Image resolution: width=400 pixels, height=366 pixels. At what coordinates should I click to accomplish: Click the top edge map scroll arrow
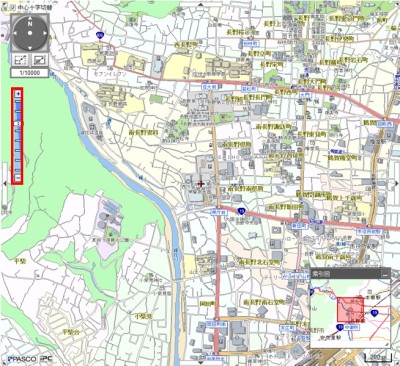click(x=201, y=5)
